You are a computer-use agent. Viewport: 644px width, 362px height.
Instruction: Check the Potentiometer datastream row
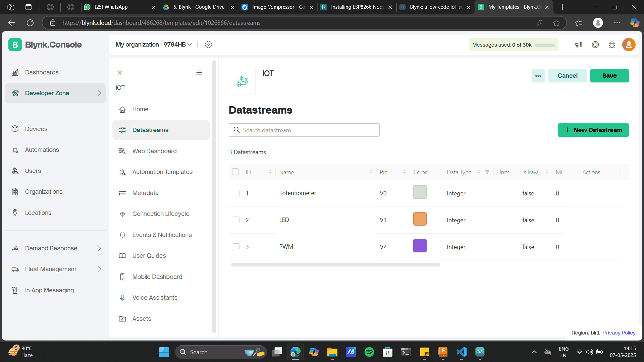[x=236, y=193]
